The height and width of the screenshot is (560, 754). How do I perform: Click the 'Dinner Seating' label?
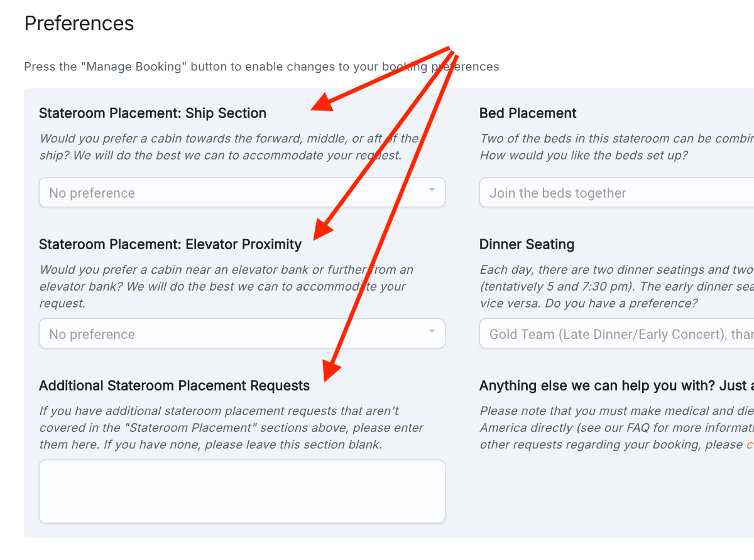[x=527, y=244]
